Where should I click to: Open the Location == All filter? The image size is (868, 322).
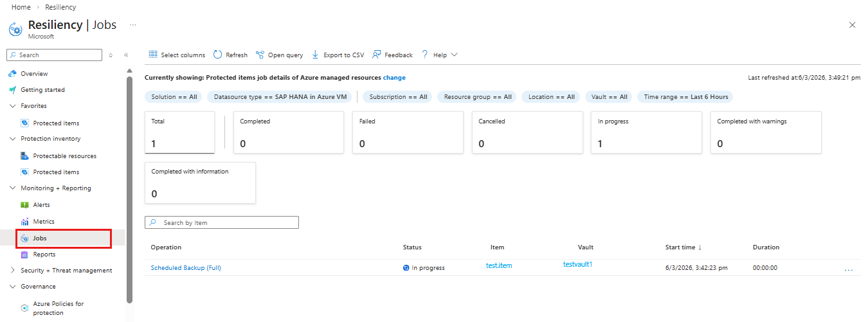[551, 97]
